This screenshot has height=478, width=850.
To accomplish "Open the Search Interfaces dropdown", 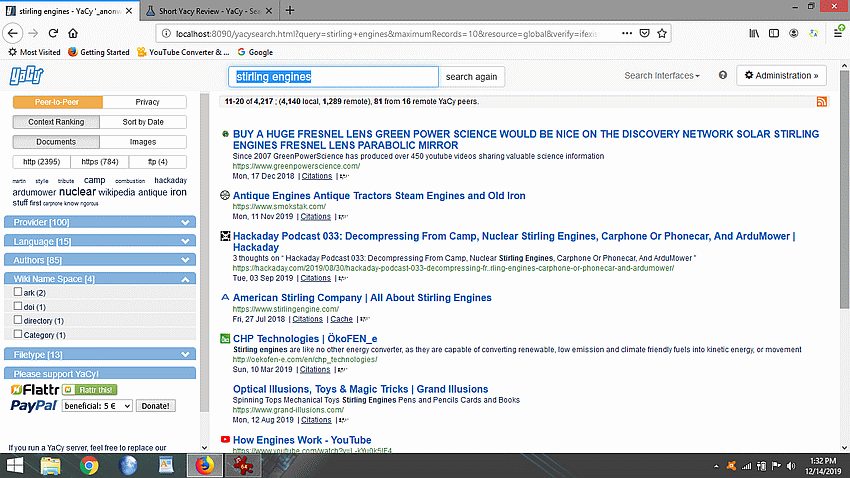I will click(662, 75).
